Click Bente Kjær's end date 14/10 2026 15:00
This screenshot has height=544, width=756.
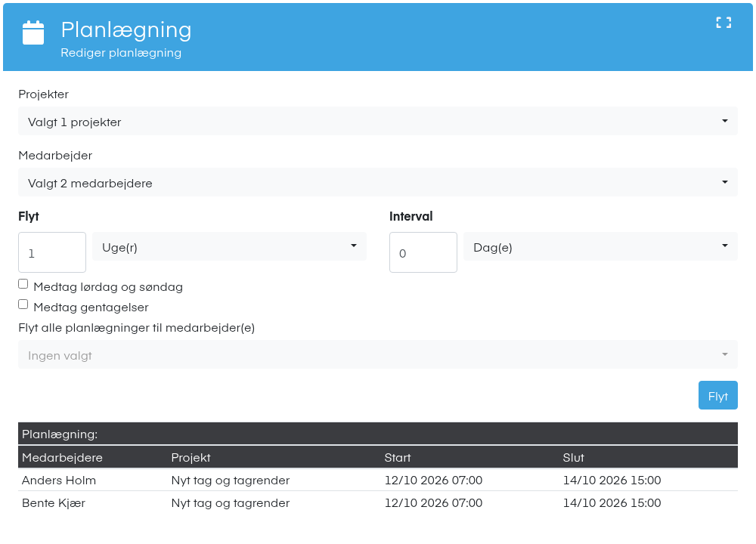click(x=612, y=503)
